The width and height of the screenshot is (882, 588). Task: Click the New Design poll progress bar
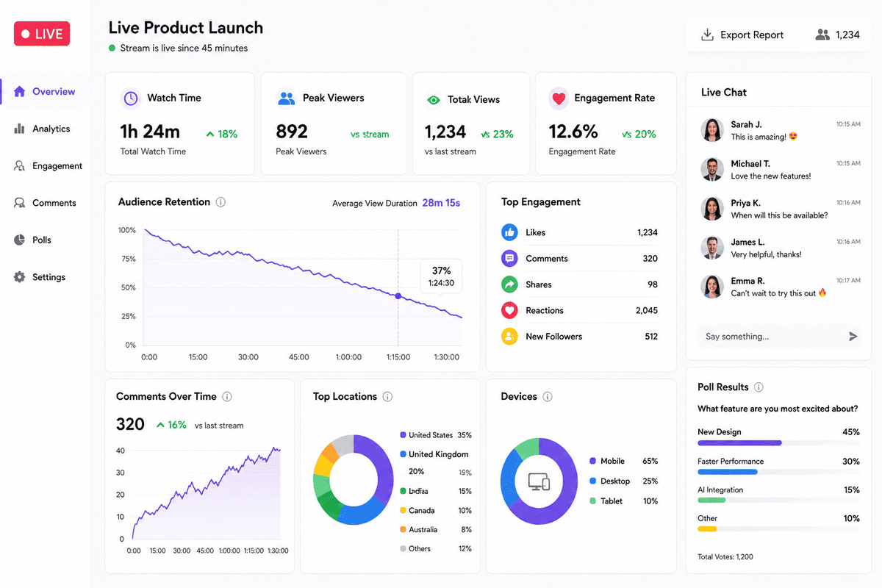point(778,443)
